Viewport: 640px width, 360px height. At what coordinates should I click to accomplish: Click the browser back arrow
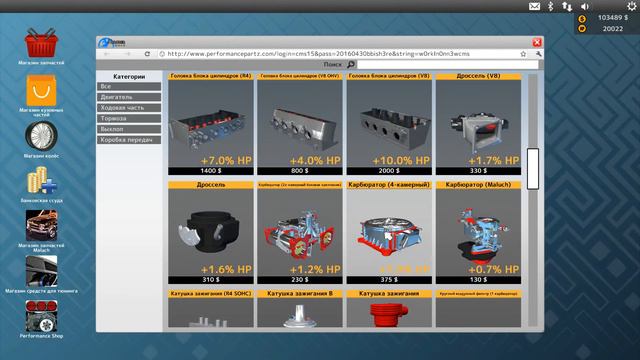pos(107,54)
